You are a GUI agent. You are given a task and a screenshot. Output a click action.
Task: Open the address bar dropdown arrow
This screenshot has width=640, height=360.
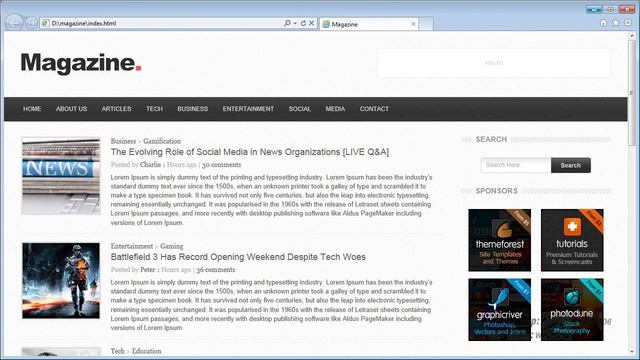point(295,23)
